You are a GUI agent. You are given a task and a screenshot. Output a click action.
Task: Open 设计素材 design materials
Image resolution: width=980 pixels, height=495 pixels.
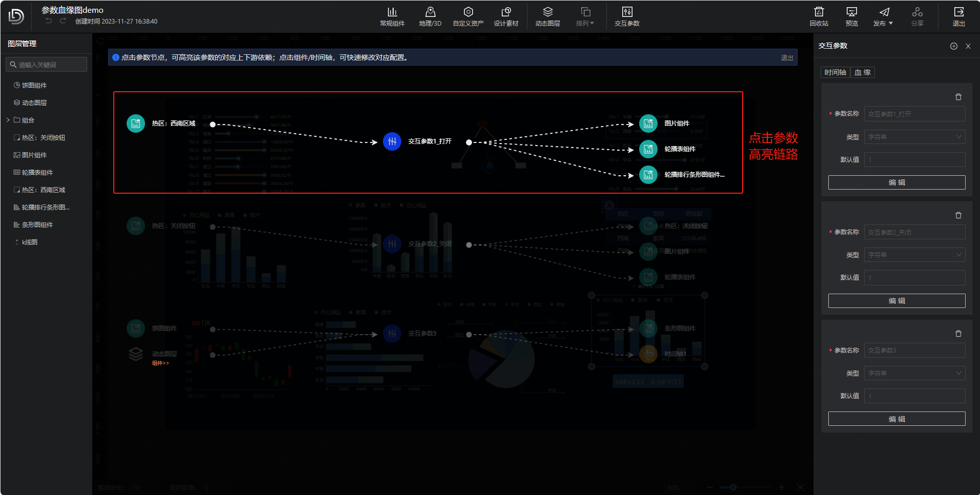click(x=506, y=16)
